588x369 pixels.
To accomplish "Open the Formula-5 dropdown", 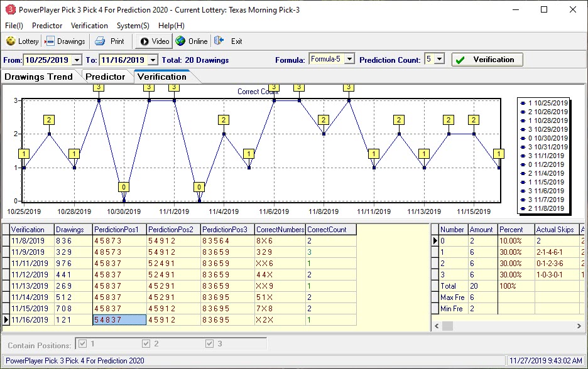I will click(x=349, y=59).
